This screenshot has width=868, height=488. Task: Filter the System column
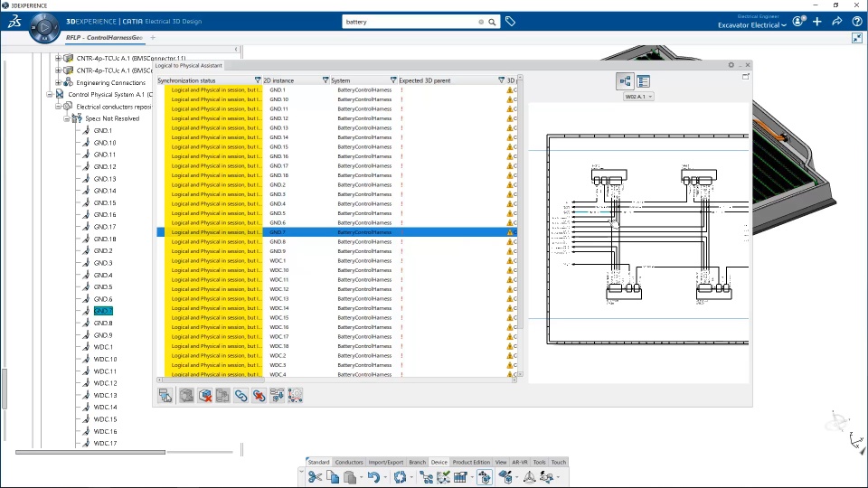(393, 80)
